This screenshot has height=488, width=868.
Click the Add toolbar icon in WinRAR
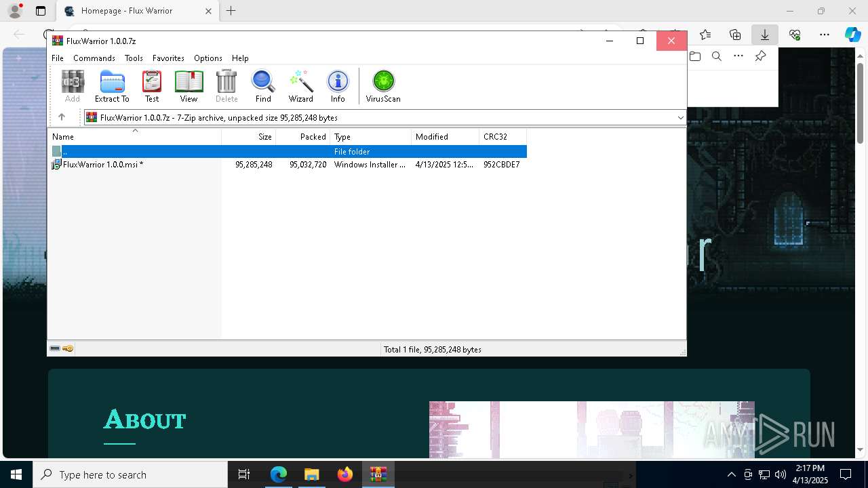coord(73,86)
